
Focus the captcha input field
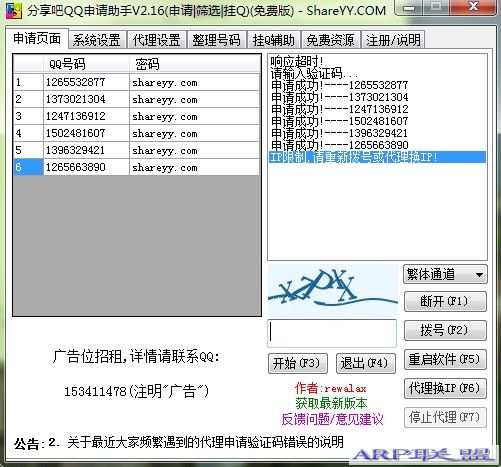(x=332, y=333)
